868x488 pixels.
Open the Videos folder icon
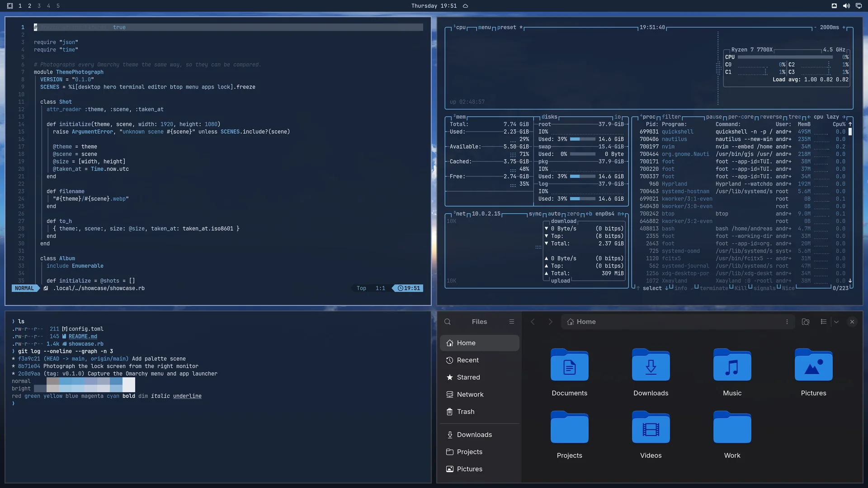651,427
